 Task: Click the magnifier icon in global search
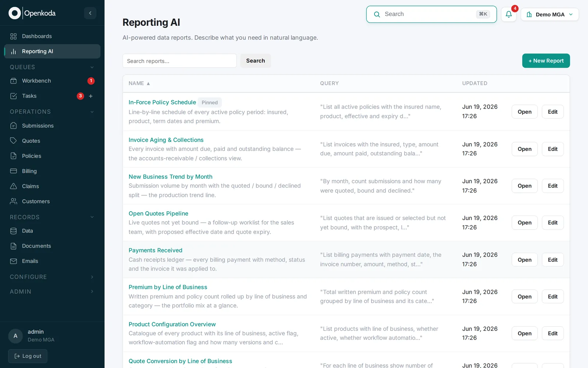pyautogui.click(x=377, y=14)
